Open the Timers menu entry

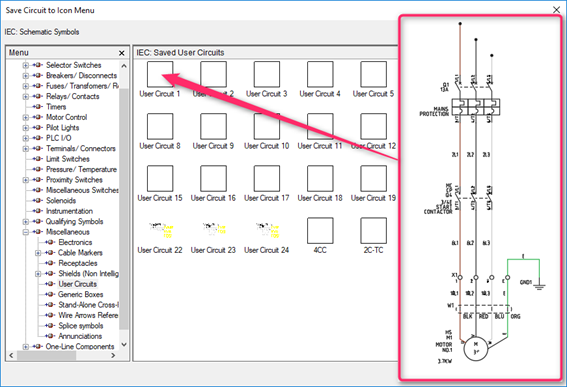(x=56, y=107)
